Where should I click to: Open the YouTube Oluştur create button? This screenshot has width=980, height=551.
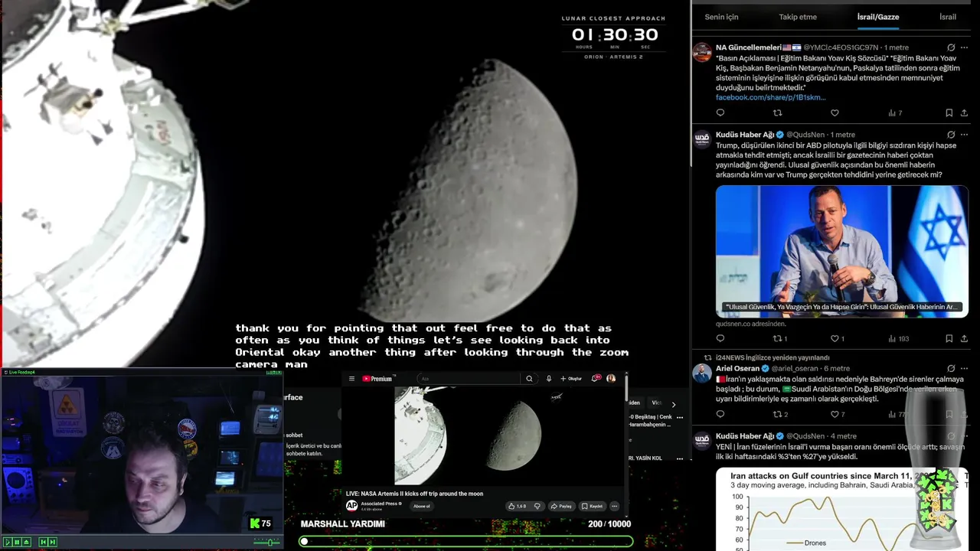point(571,379)
